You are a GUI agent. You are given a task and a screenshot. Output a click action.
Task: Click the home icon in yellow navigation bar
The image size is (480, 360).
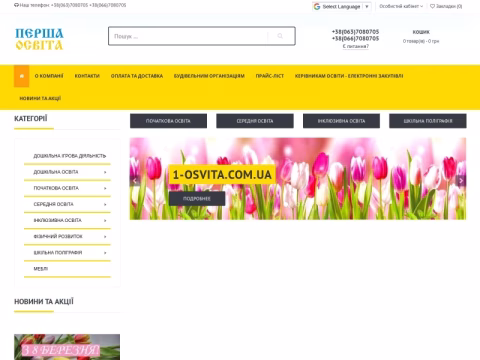[x=22, y=76]
